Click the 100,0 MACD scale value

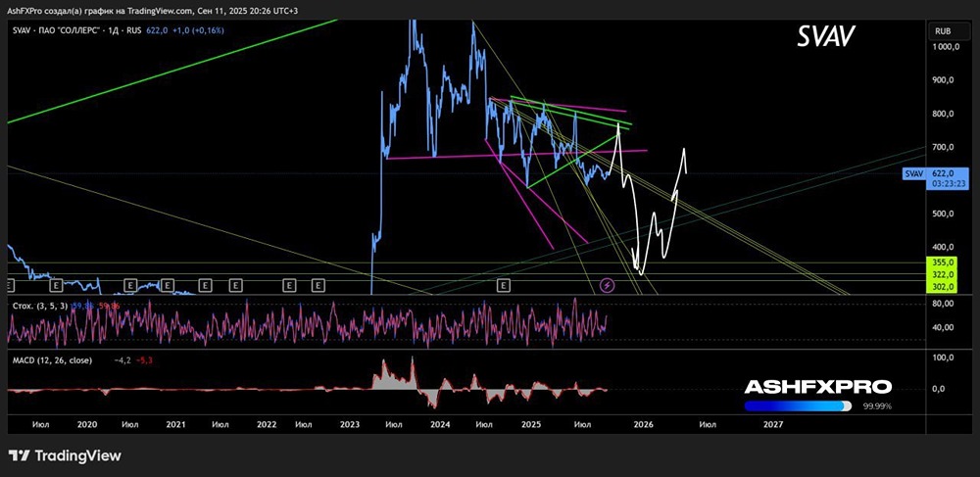click(x=943, y=358)
